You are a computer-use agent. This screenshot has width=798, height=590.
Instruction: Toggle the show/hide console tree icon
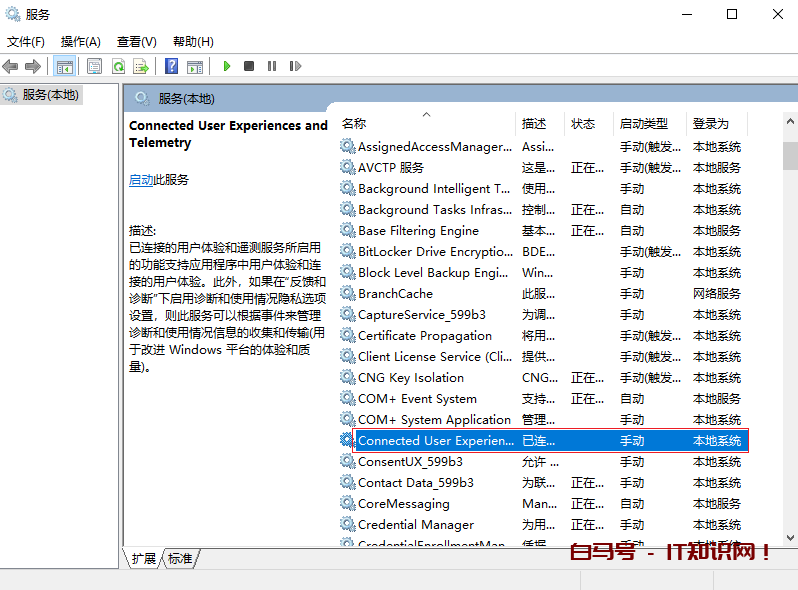(x=65, y=66)
